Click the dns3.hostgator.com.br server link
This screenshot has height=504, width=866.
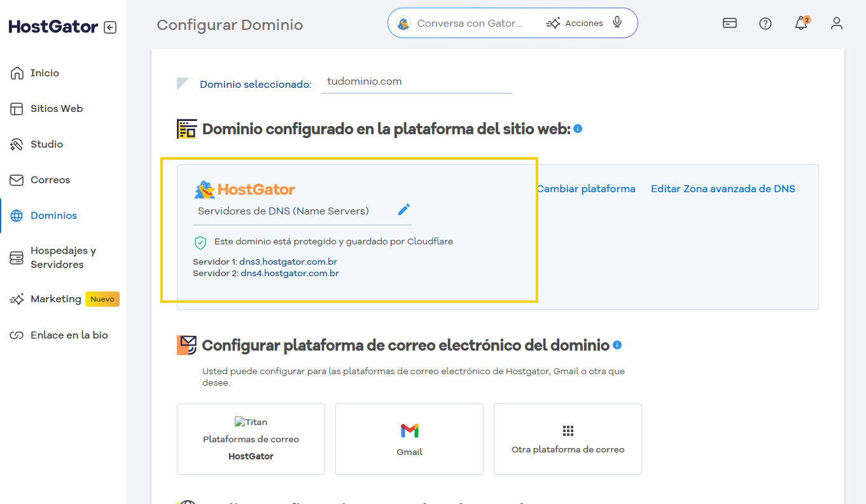coord(289,261)
